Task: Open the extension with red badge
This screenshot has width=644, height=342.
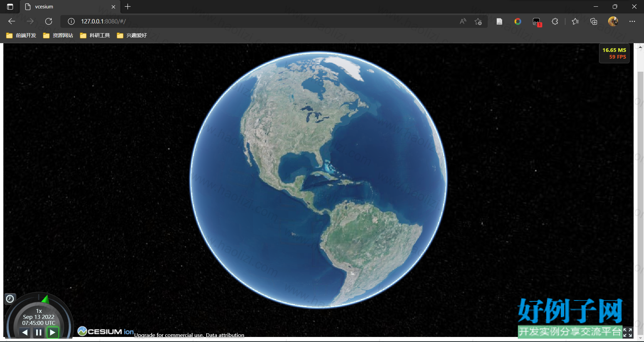Action: (537, 22)
